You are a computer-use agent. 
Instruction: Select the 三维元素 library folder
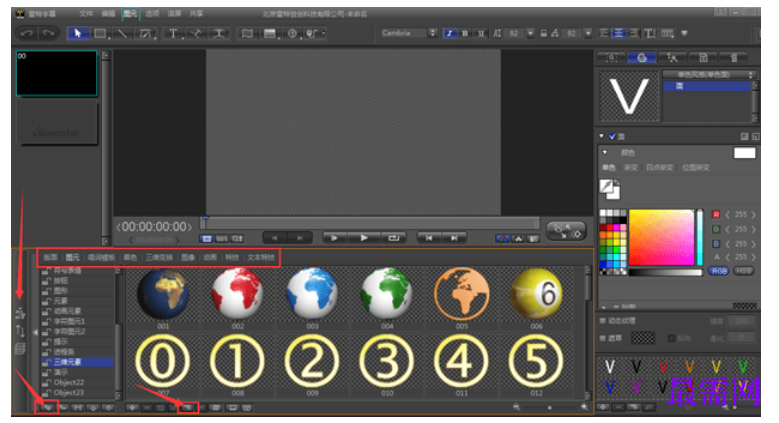tap(78, 362)
